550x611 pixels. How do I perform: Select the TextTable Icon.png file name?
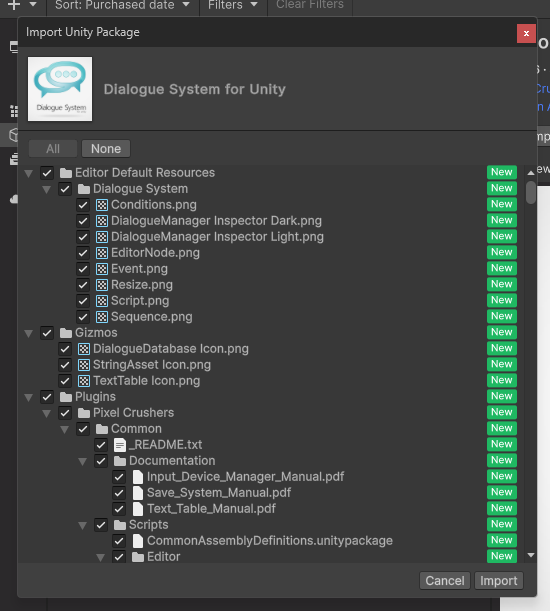pos(147,381)
